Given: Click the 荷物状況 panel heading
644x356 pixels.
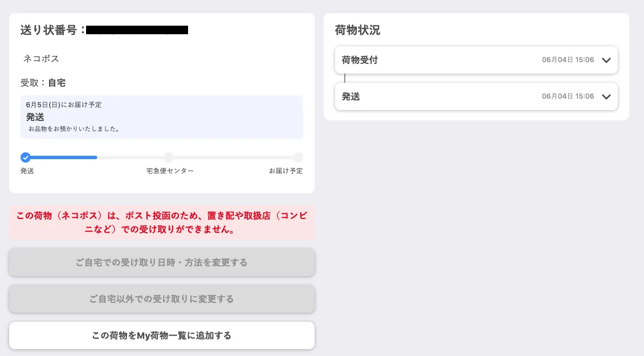Looking at the screenshot, I should 357,30.
